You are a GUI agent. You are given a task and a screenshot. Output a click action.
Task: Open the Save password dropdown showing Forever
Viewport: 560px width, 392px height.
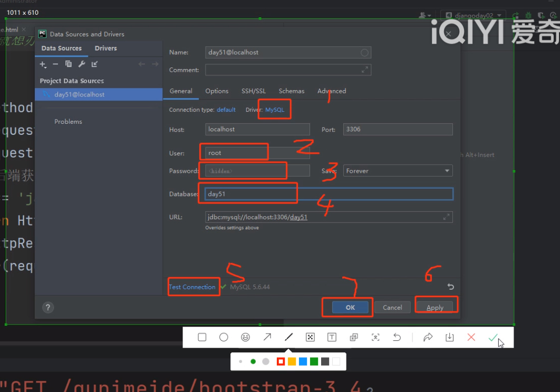click(x=398, y=171)
